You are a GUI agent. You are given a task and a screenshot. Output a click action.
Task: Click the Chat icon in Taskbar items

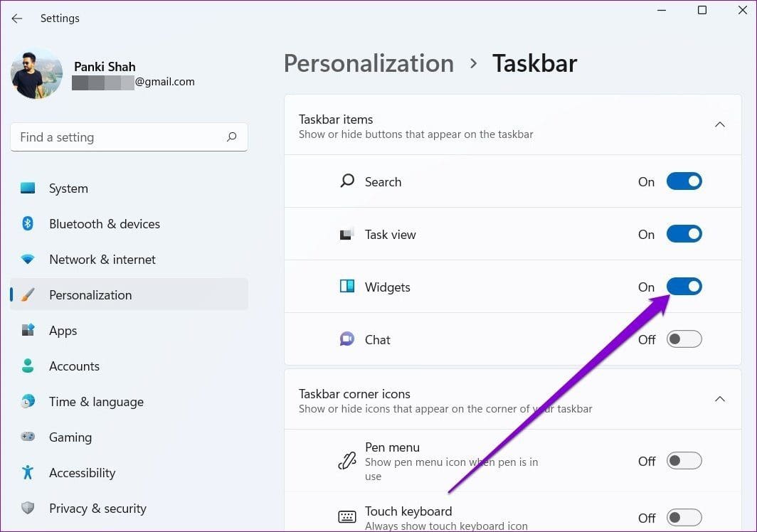pyautogui.click(x=348, y=339)
